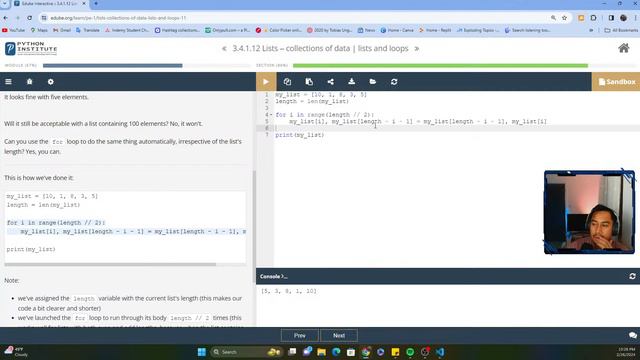The width and height of the screenshot is (640, 360).
Task: Open Spotify from the taskbar
Action: click(x=410, y=352)
